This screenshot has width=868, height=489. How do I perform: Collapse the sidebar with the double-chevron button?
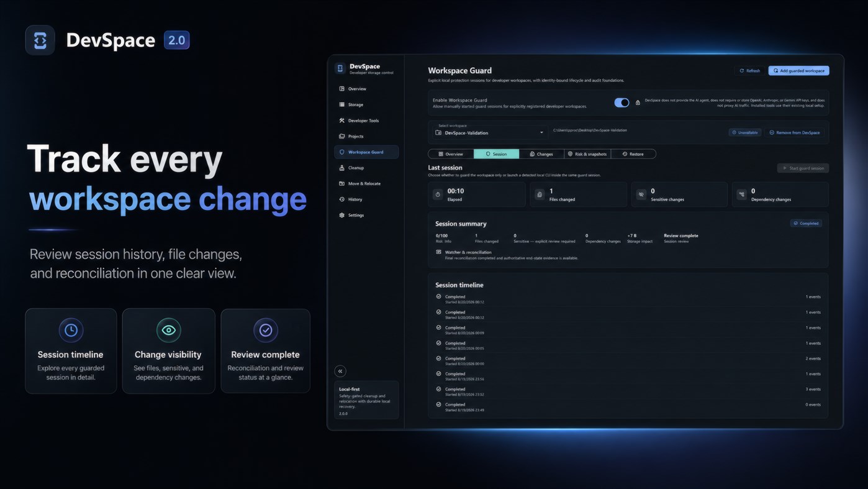[x=340, y=371]
